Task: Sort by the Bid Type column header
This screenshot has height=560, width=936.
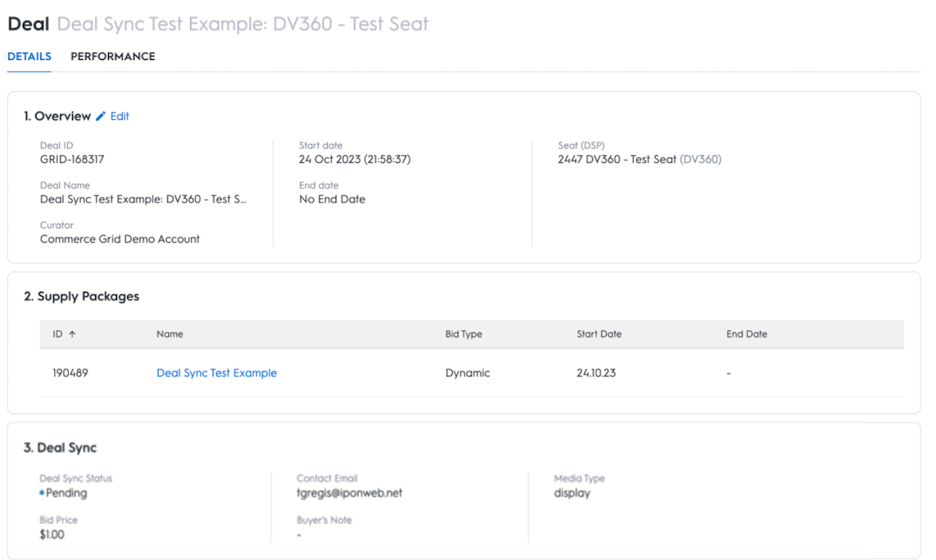Action: click(x=464, y=334)
